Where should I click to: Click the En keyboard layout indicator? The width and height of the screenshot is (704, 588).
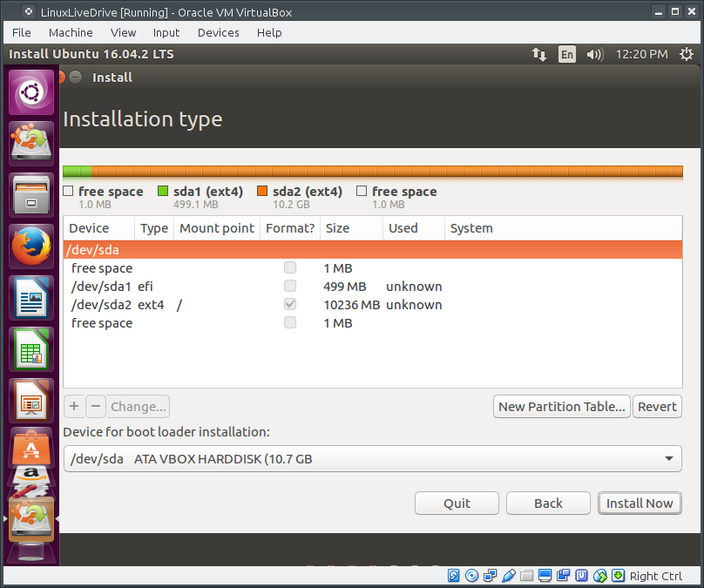(x=567, y=53)
